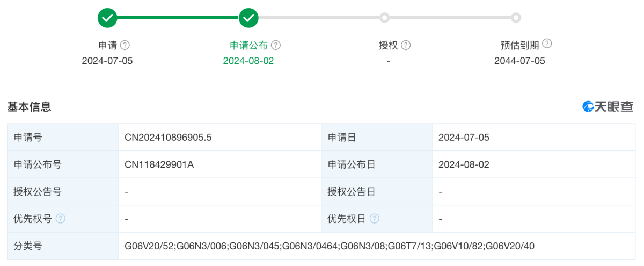Click the estimated expiry date 2044-07-05
Image resolution: width=644 pixels, height=266 pixels.
pyautogui.click(x=519, y=61)
